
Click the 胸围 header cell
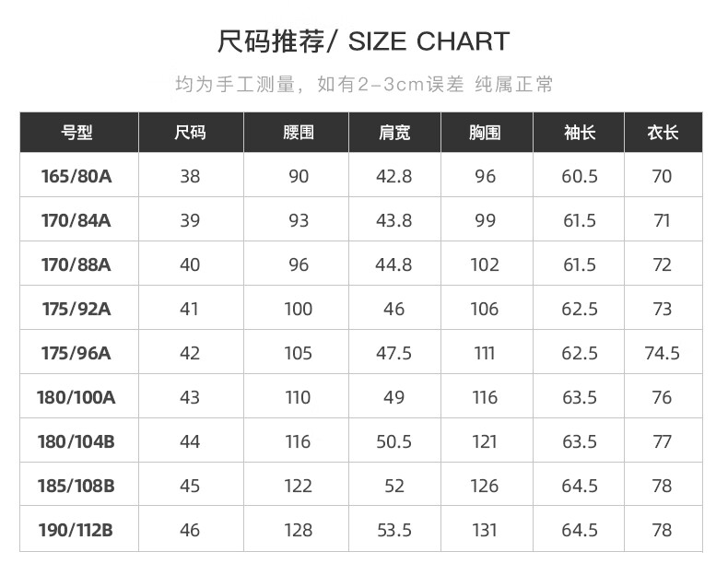tap(485, 133)
